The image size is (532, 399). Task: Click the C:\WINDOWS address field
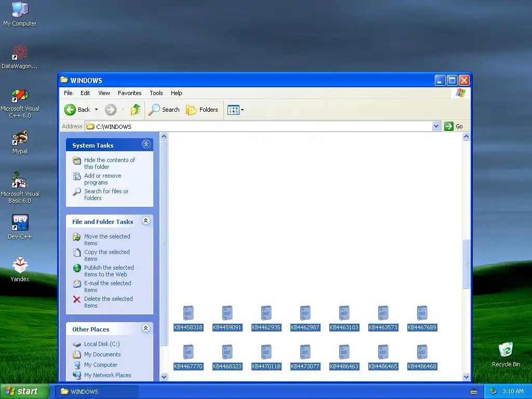pyautogui.click(x=259, y=127)
